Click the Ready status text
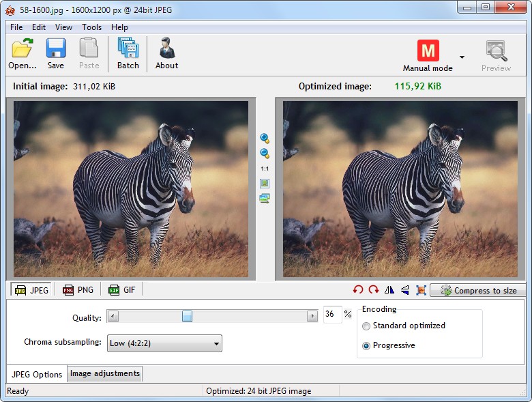 coord(18,391)
